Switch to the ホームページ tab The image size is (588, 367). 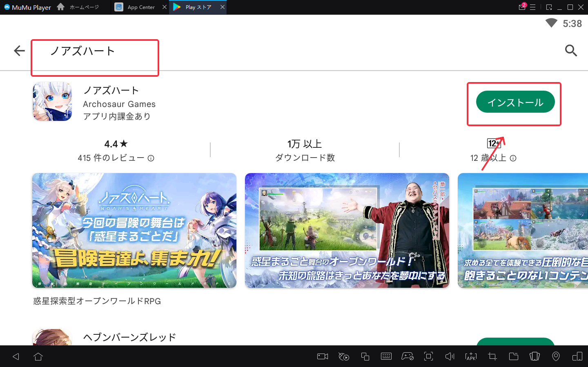(78, 7)
